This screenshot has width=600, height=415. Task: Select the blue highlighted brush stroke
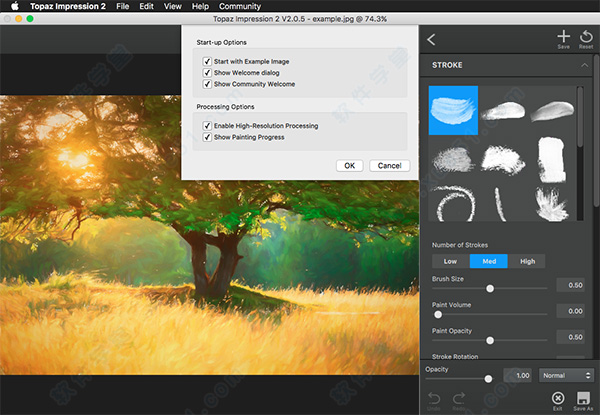(453, 110)
